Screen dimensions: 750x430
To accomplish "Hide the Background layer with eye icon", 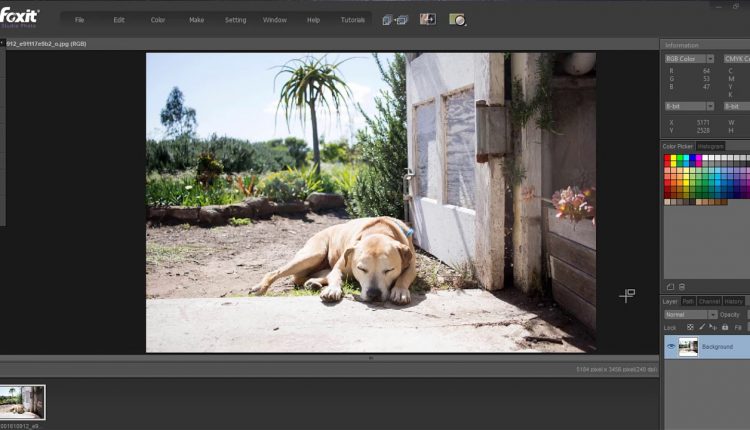I will (671, 347).
